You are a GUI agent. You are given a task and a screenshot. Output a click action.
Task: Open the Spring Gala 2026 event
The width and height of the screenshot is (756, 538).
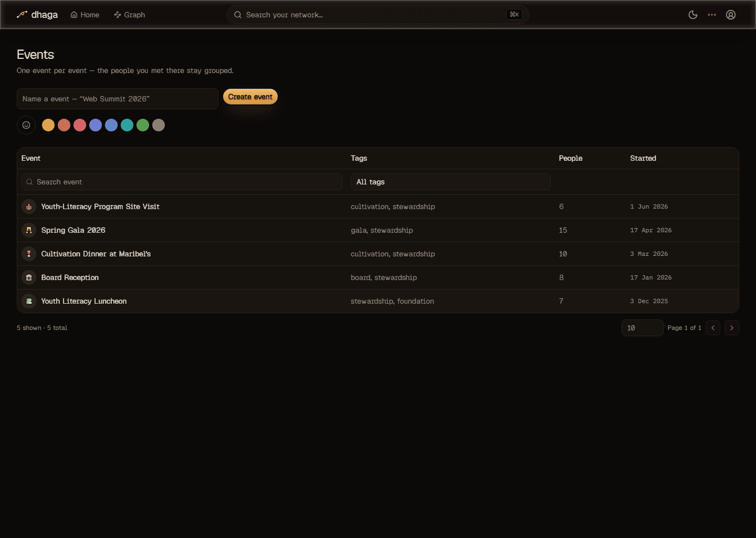click(x=73, y=230)
